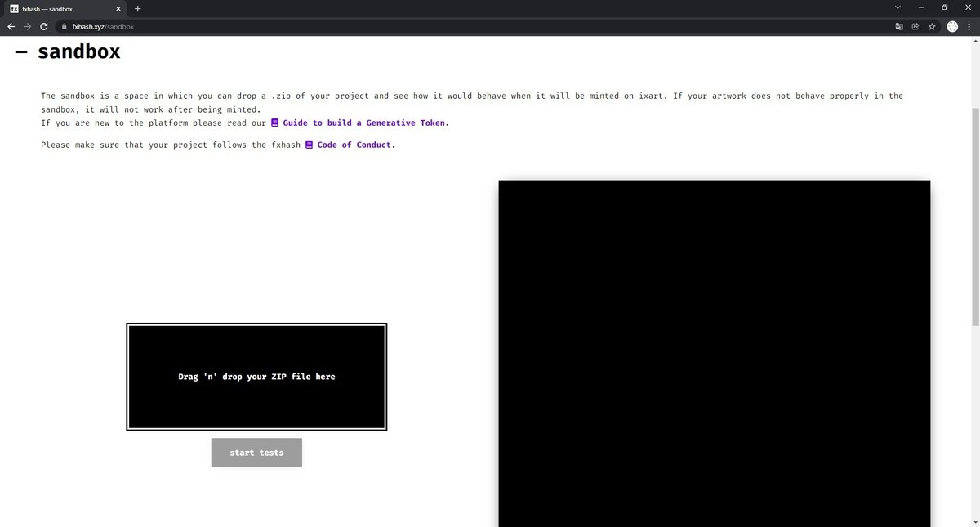This screenshot has width=980, height=527.
Task: Open the Chrome three-dot menu
Action: 969,26
